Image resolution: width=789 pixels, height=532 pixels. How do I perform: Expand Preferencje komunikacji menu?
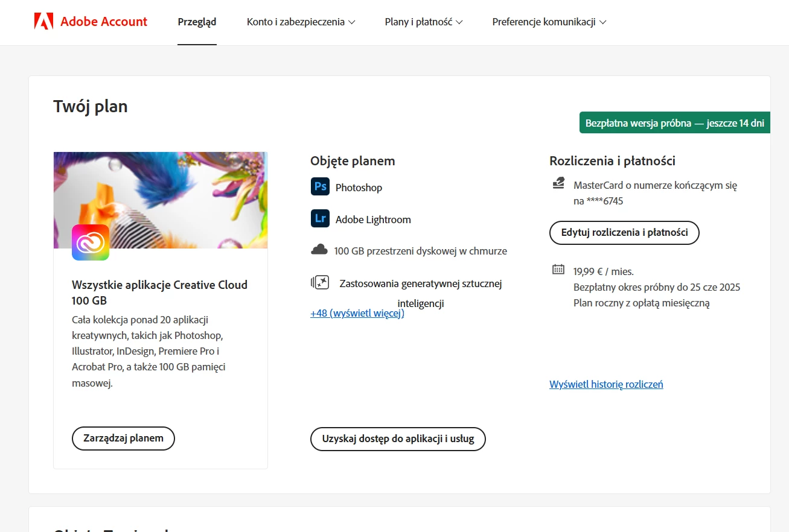click(x=549, y=22)
